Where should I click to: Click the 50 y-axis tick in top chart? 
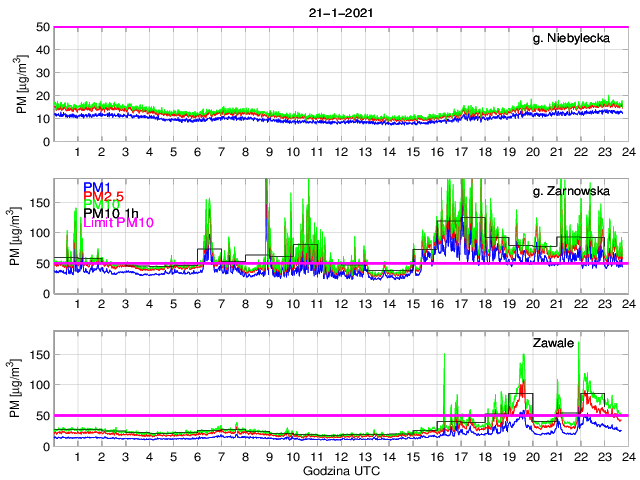click(44, 28)
